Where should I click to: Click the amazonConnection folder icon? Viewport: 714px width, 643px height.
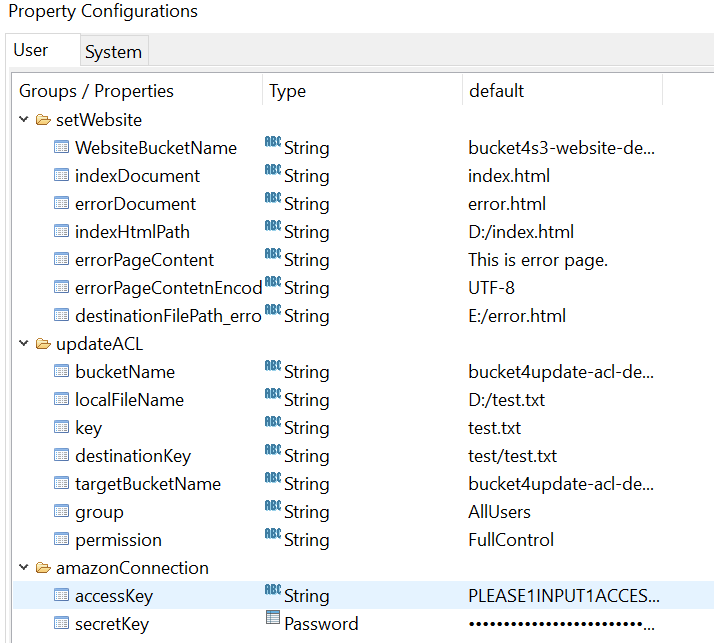tap(43, 568)
